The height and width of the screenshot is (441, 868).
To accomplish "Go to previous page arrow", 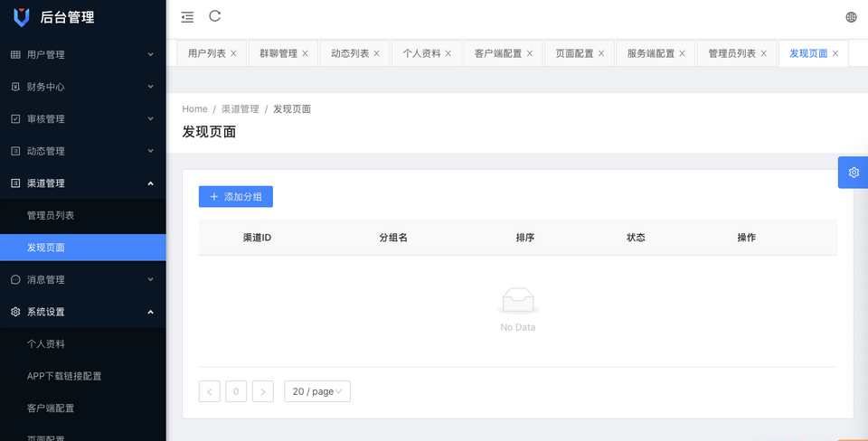I will pyautogui.click(x=209, y=391).
